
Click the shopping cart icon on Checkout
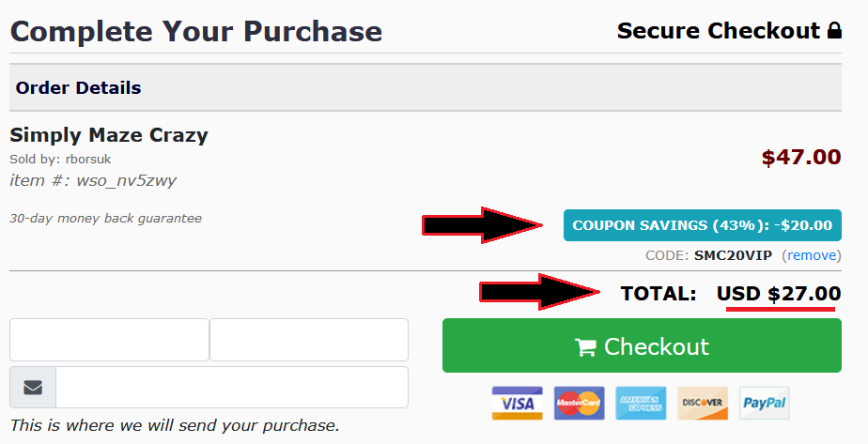point(585,347)
